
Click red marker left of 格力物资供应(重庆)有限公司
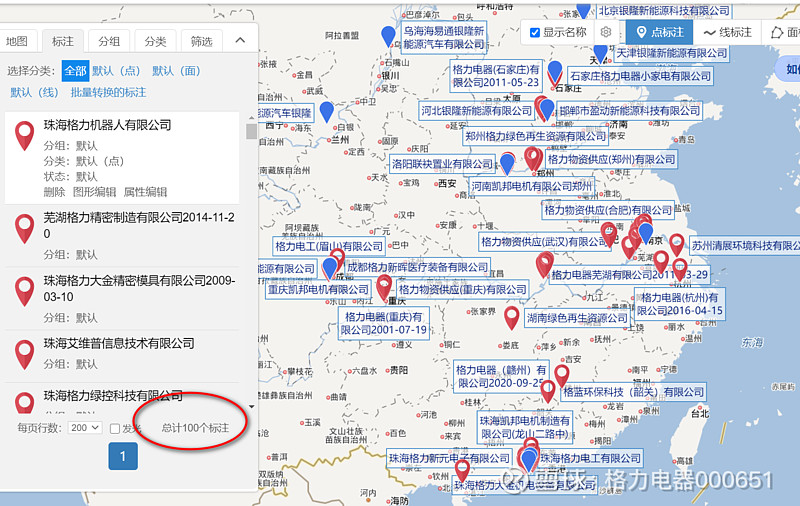click(384, 287)
